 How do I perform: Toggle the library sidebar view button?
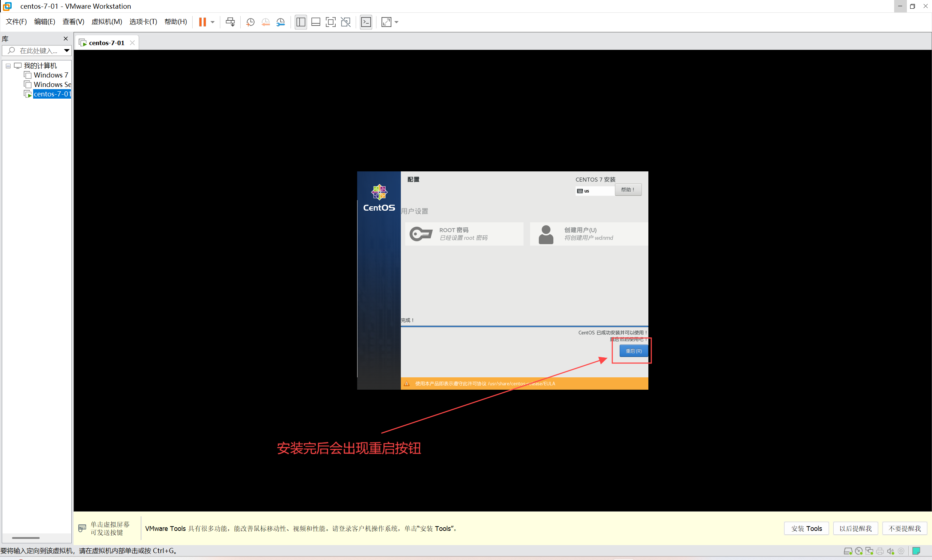tap(300, 22)
